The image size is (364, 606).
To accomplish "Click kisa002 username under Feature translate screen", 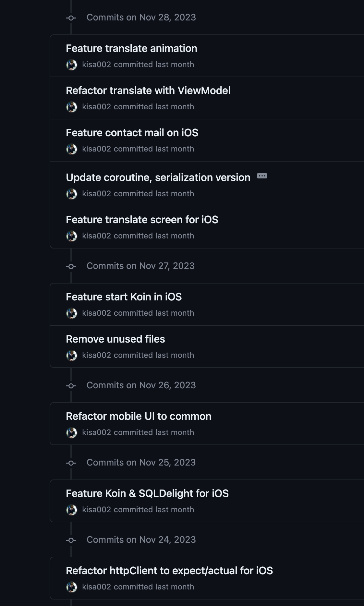I will click(96, 236).
